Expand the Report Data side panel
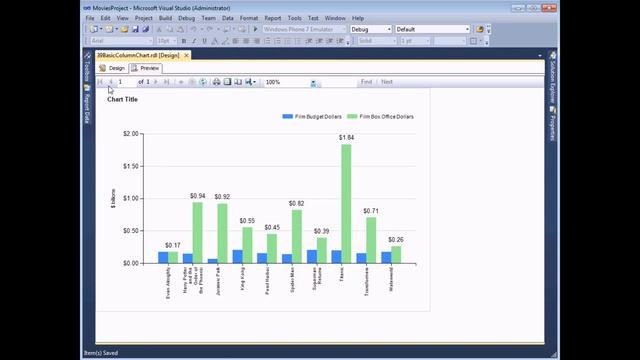640x360 pixels. (87, 104)
